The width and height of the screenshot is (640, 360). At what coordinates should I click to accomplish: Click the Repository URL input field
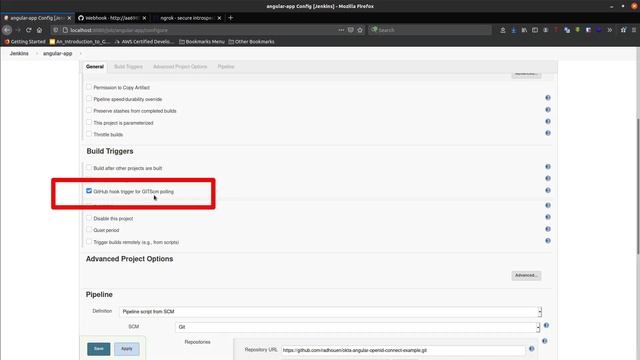[x=403, y=350]
